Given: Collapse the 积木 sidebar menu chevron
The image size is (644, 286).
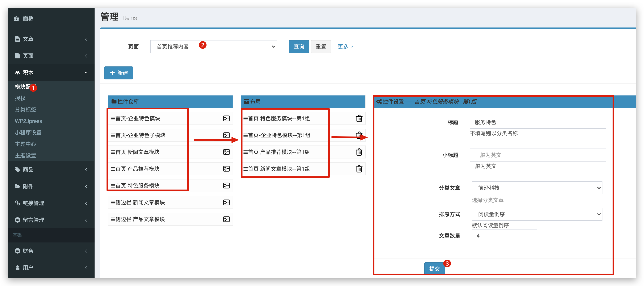Looking at the screenshot, I should coord(86,73).
